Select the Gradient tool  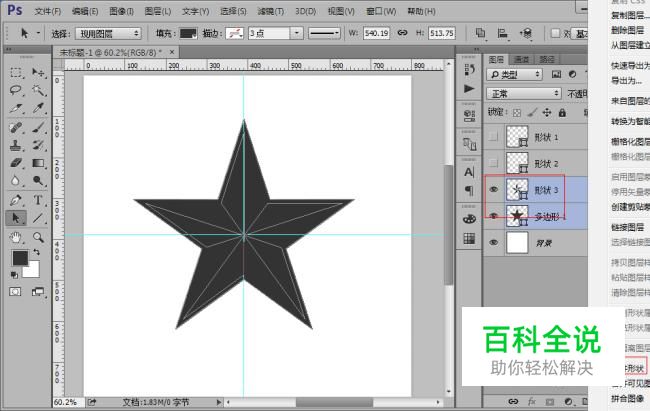[x=38, y=163]
